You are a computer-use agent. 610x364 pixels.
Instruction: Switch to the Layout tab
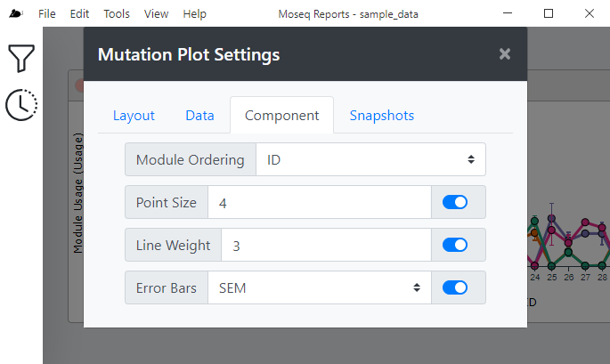click(x=134, y=116)
